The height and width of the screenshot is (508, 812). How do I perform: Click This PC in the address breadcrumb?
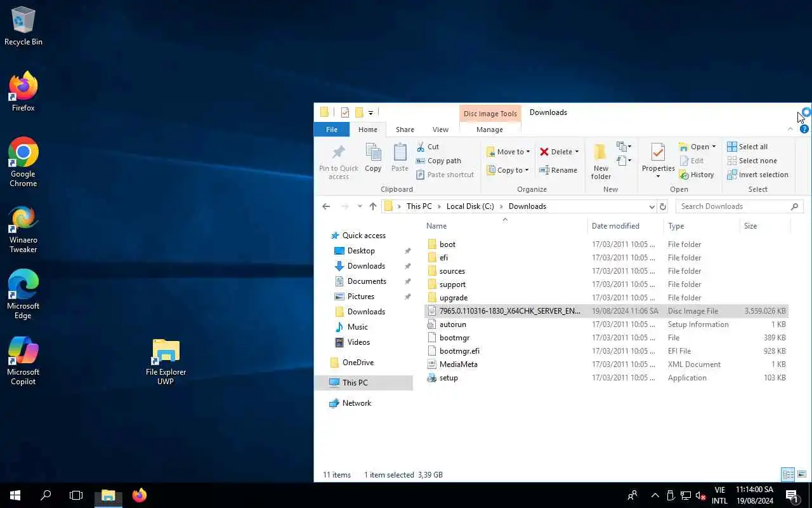click(419, 206)
